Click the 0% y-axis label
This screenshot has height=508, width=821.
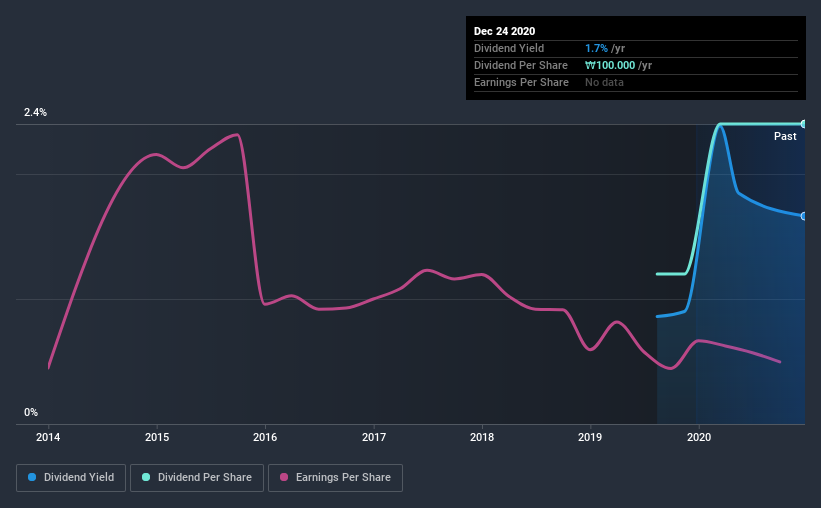(x=31, y=412)
